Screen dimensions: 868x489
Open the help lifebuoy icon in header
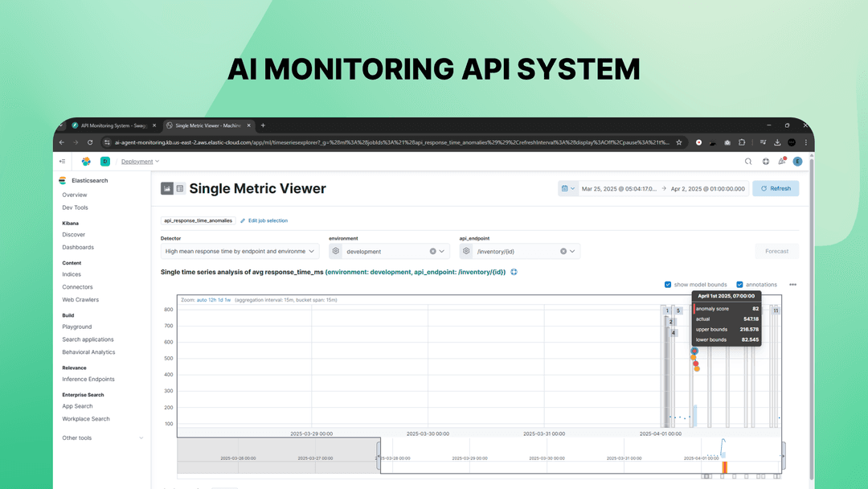(x=766, y=161)
